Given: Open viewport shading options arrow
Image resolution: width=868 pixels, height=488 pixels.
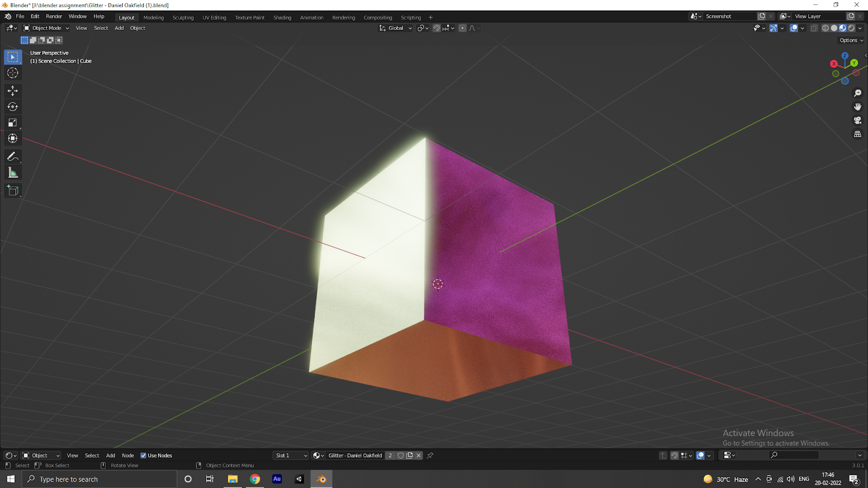Looking at the screenshot, I should click(x=860, y=28).
